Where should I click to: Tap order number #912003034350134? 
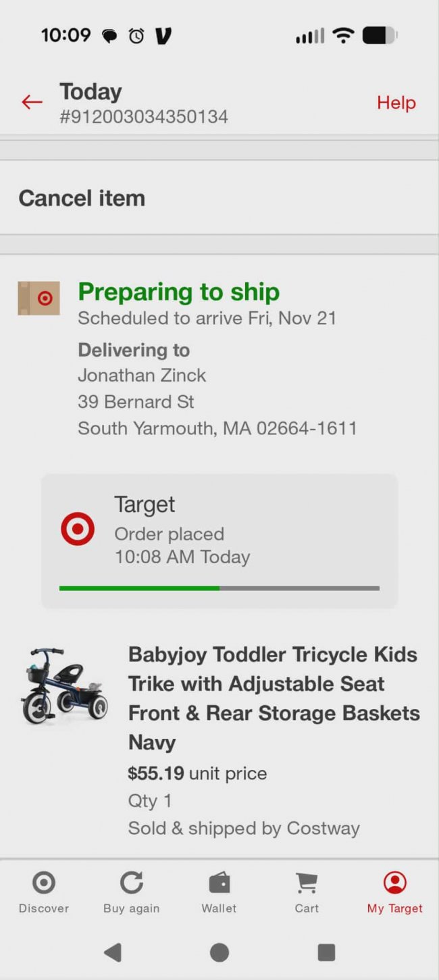pos(144,117)
